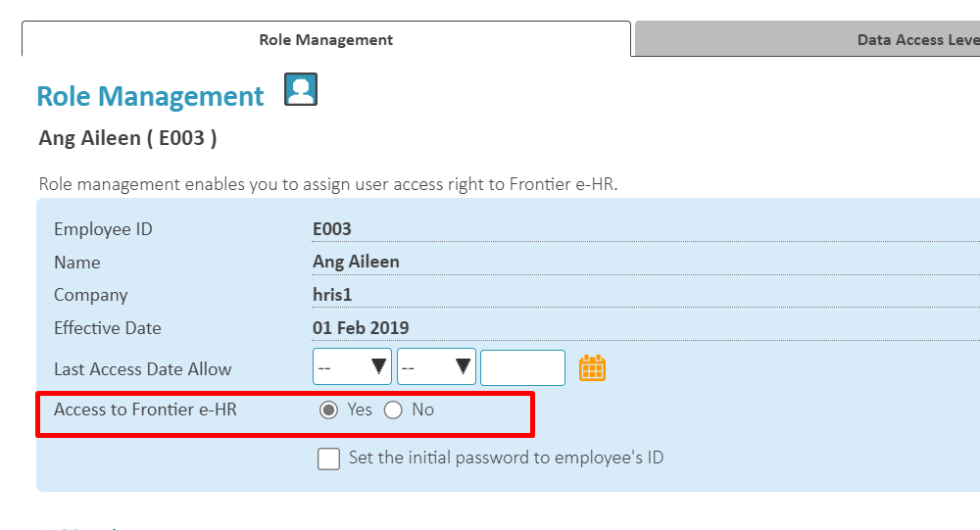Select No for Access to Frontier e-HR
Screen dimensions: 980x530
click(393, 410)
